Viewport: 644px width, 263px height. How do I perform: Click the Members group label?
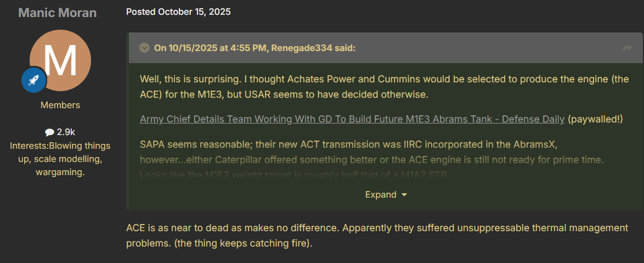tap(60, 105)
